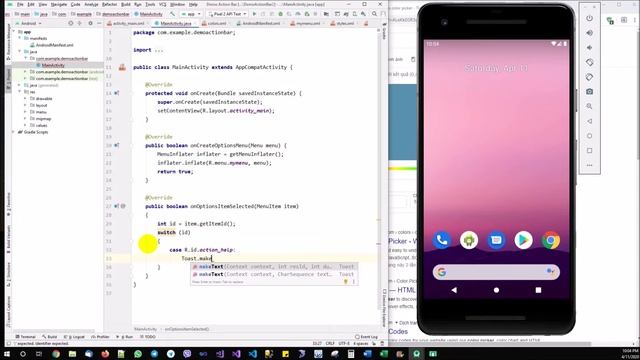Open the Tools menu
The height and width of the screenshot is (360, 640).
click(x=150, y=4)
